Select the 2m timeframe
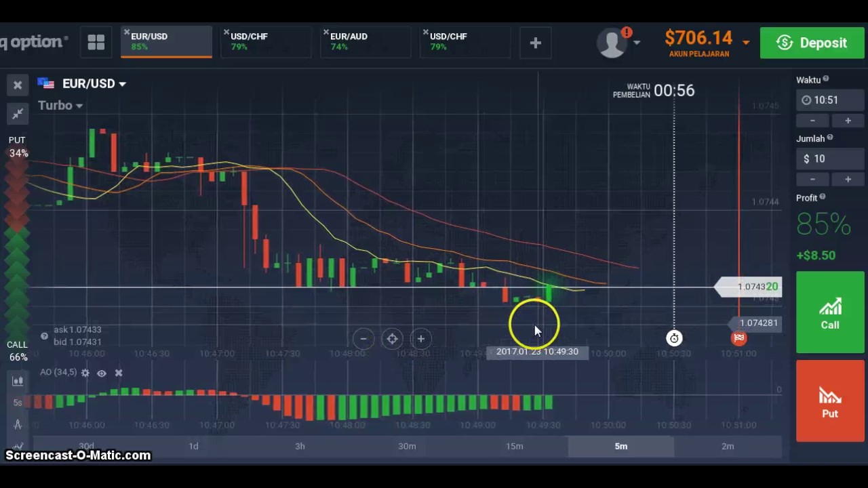868x488 pixels. (728, 446)
